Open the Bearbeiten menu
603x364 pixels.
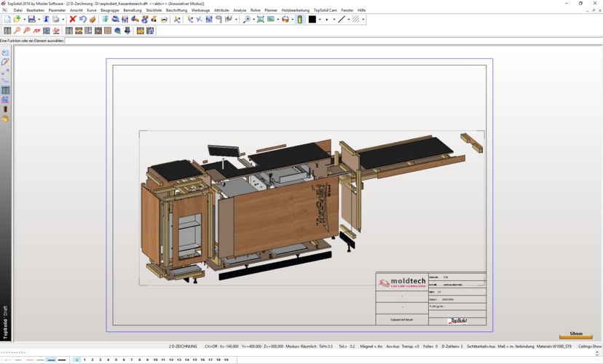36,10
